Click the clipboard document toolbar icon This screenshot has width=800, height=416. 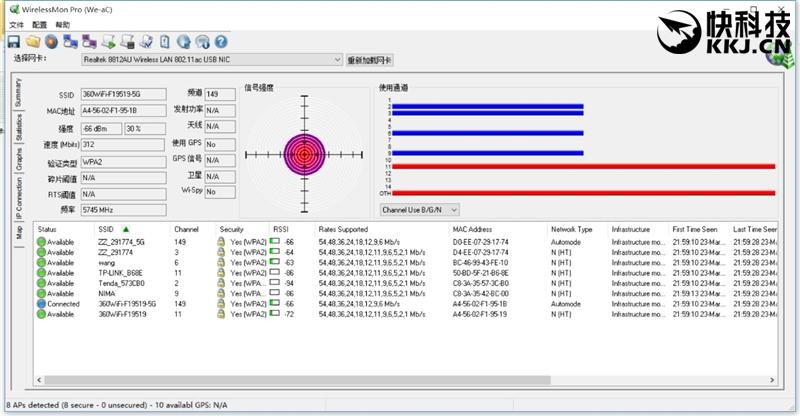coord(165,42)
